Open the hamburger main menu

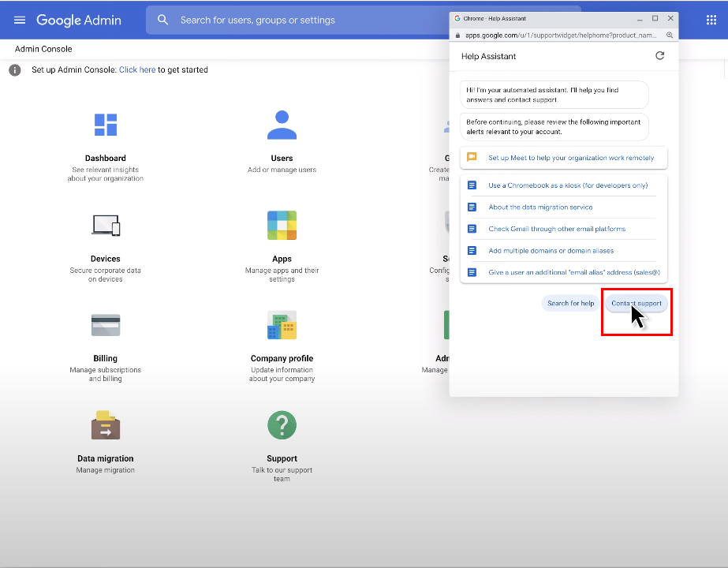point(20,20)
